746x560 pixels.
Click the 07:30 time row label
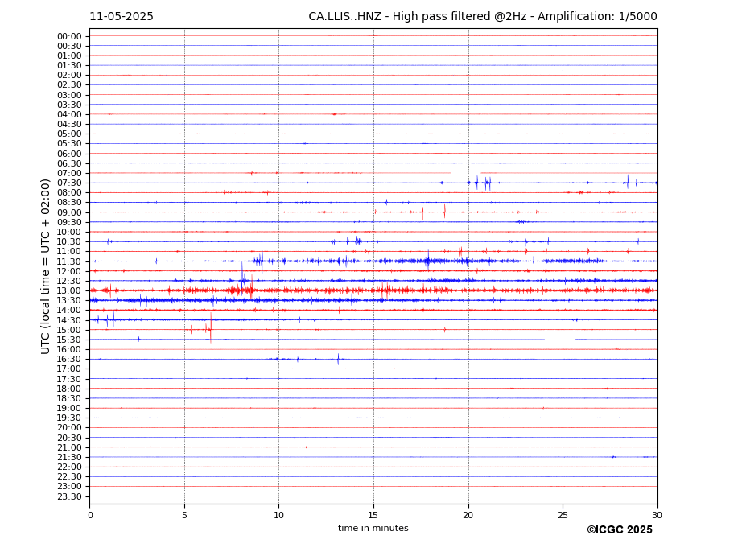pyautogui.click(x=69, y=183)
